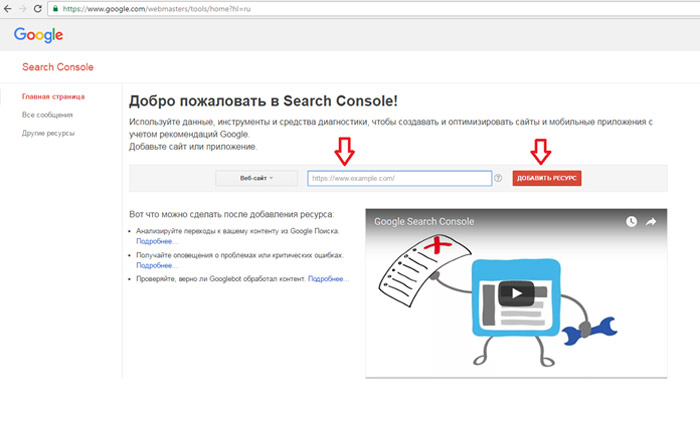700x422 pixels.
Task: Select Главная страница in the sidebar
Action: click(46, 97)
